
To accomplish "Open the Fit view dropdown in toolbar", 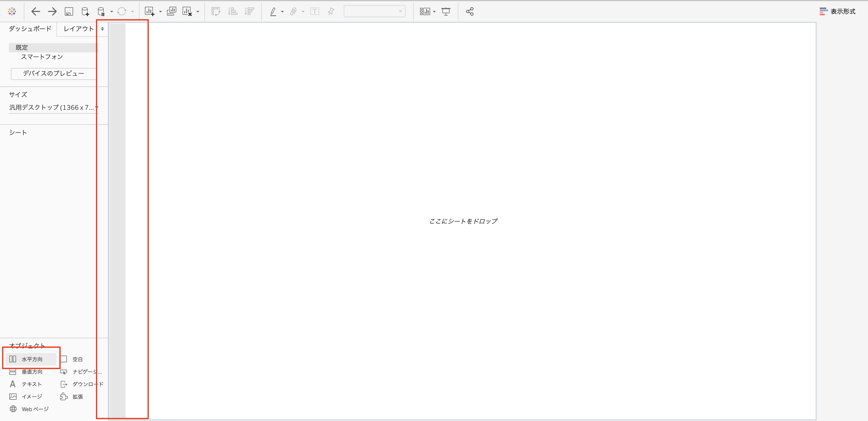I will (374, 11).
